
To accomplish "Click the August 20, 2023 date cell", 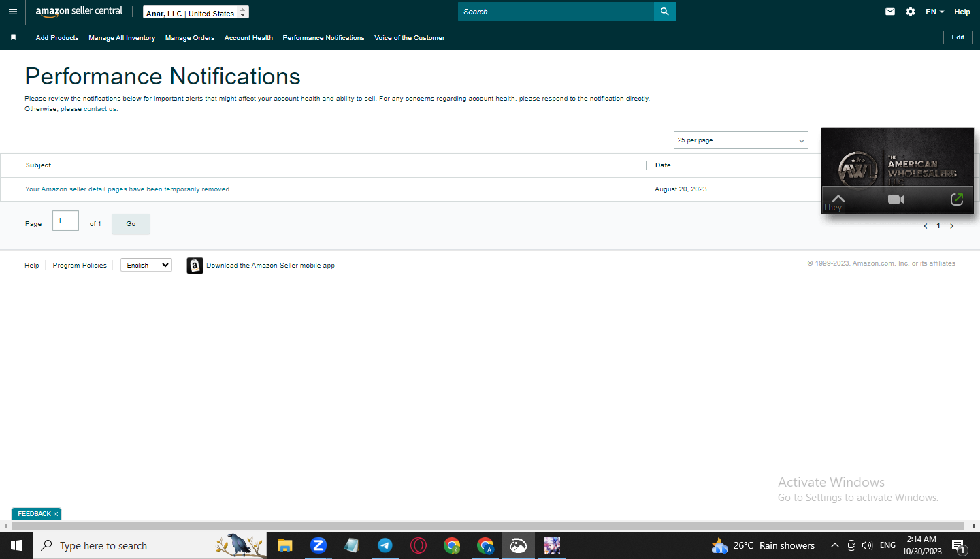I will [x=681, y=189].
